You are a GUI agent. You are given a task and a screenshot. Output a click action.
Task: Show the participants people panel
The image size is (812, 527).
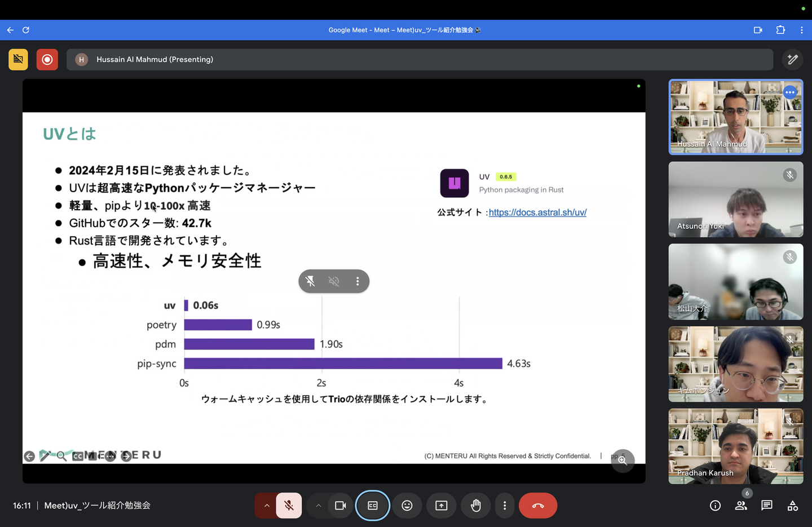click(x=741, y=506)
